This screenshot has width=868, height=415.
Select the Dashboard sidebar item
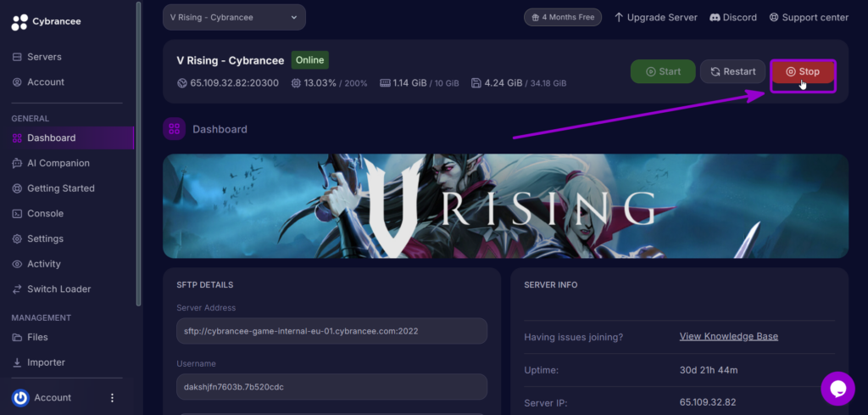pyautogui.click(x=67, y=138)
